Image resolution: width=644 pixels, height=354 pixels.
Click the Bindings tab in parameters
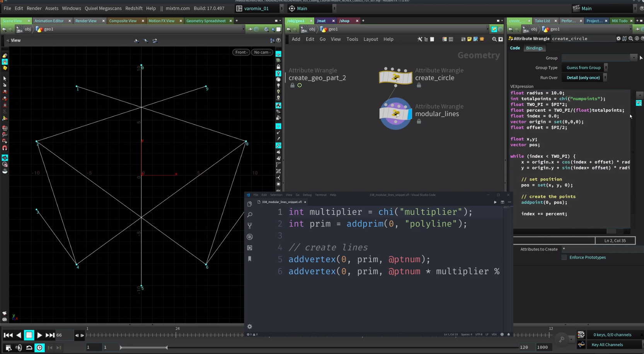pyautogui.click(x=534, y=48)
